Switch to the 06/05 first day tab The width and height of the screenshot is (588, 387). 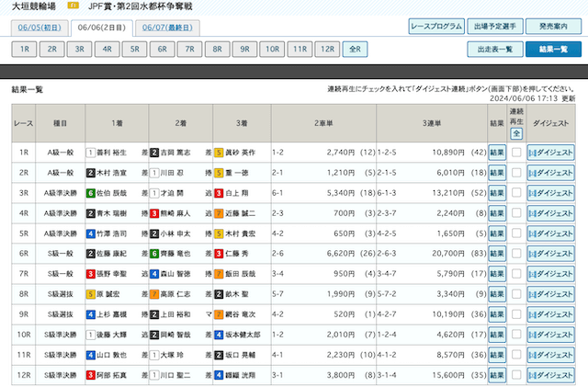[x=40, y=28]
